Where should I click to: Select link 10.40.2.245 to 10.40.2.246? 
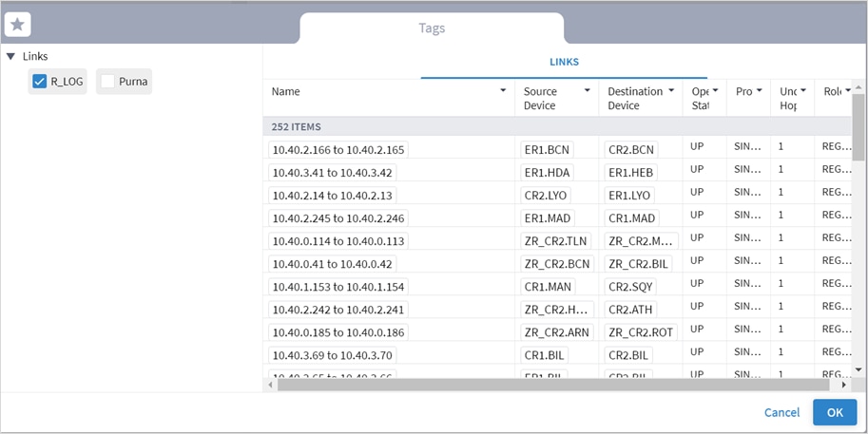(x=338, y=217)
